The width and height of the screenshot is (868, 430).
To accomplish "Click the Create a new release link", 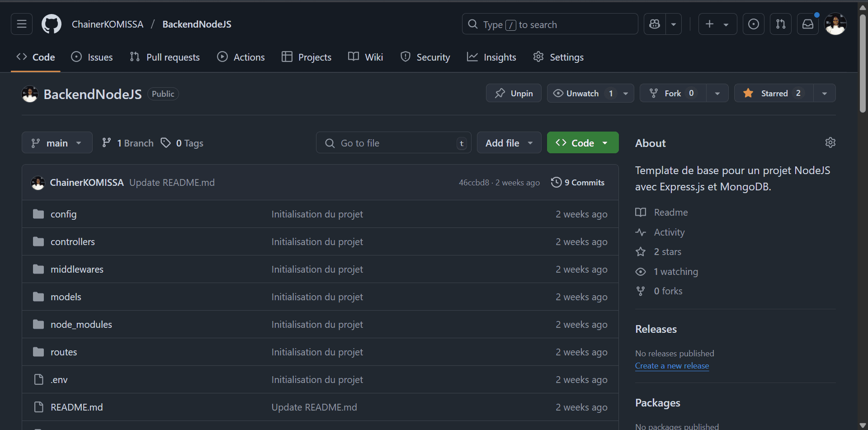I will (x=672, y=366).
